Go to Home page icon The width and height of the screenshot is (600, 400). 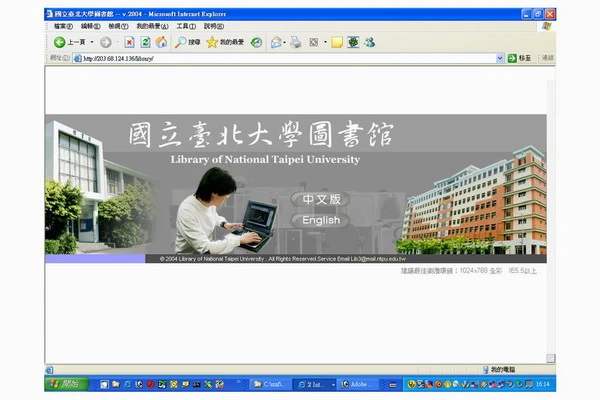161,42
